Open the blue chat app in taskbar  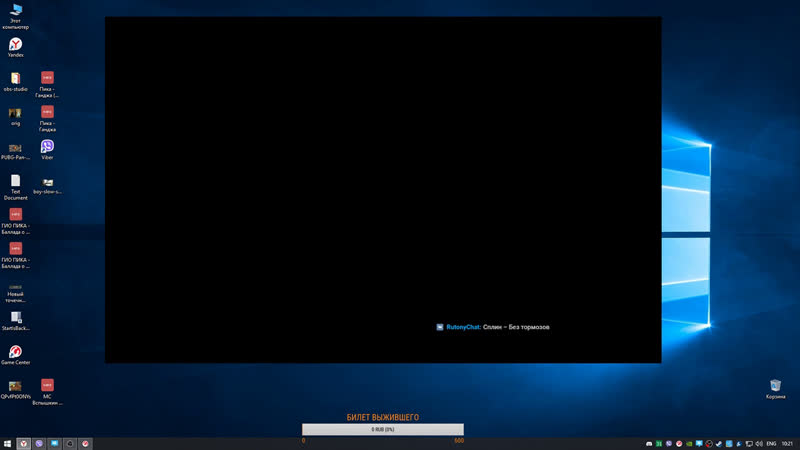pyautogui.click(x=54, y=444)
